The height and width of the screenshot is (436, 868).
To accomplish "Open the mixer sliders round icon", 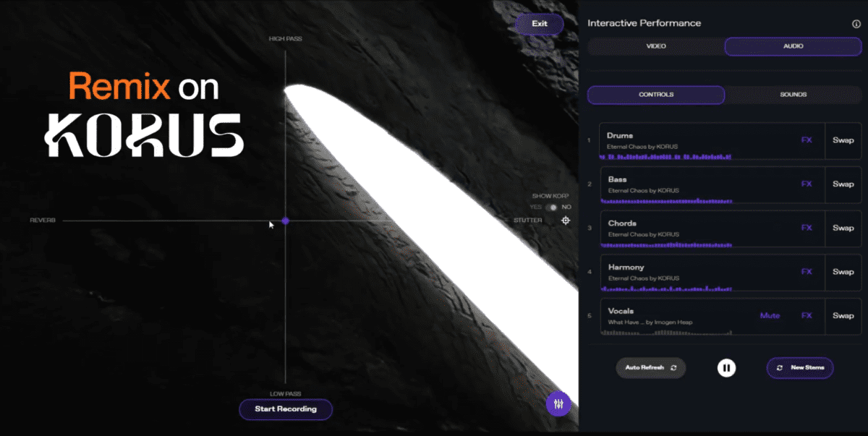I will pyautogui.click(x=558, y=403).
